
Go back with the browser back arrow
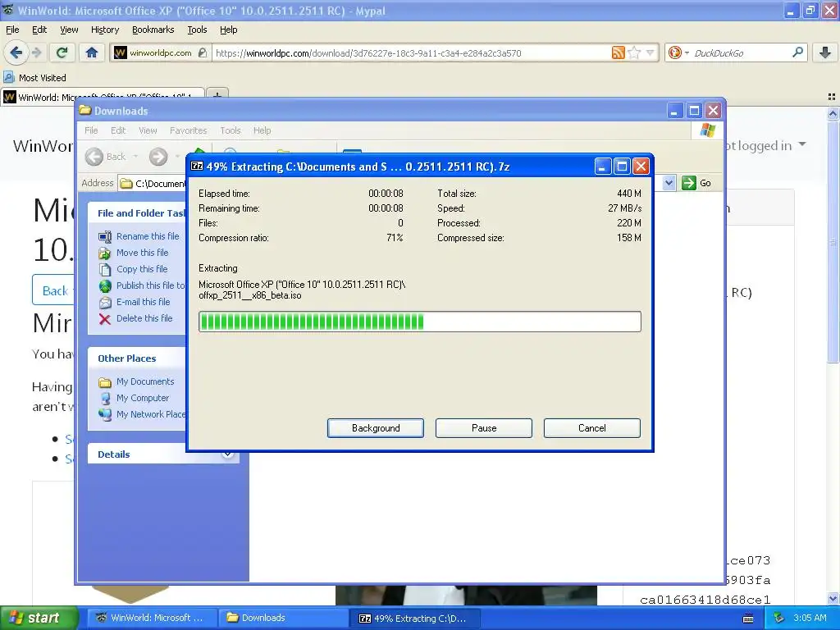16,52
